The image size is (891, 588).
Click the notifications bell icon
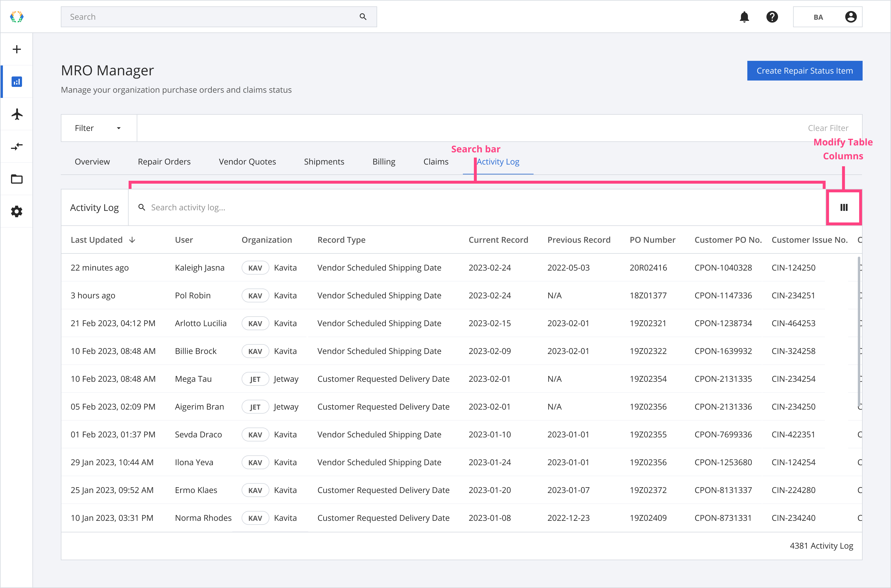(x=744, y=17)
